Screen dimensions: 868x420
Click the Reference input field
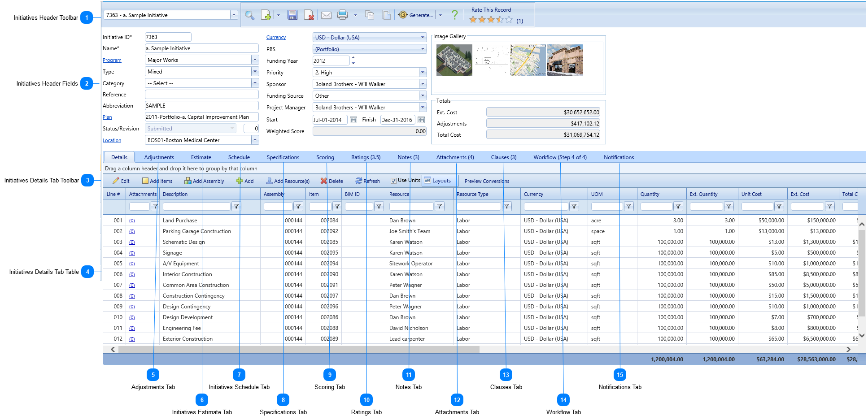click(x=202, y=95)
